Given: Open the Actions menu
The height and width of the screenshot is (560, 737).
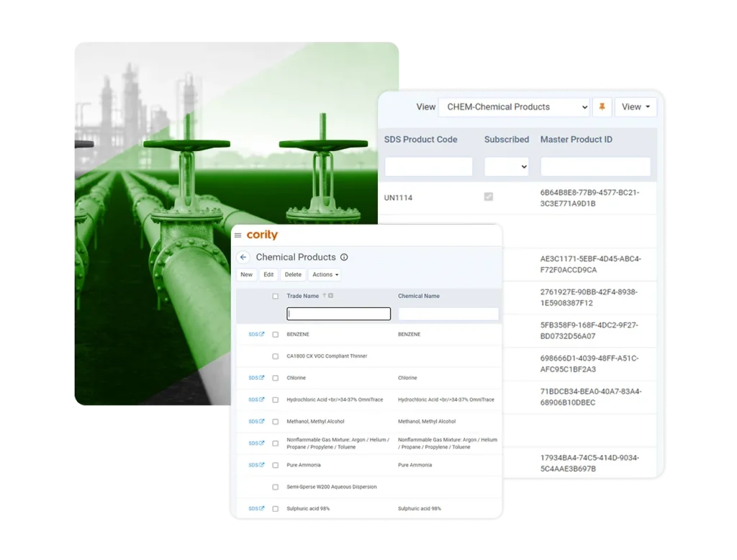Looking at the screenshot, I should coord(325,274).
